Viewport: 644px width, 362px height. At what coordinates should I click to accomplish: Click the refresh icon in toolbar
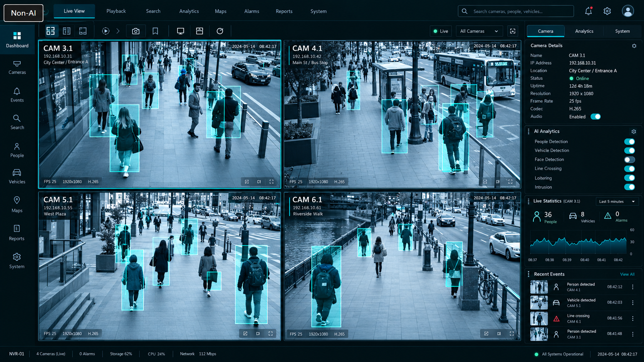[220, 31]
